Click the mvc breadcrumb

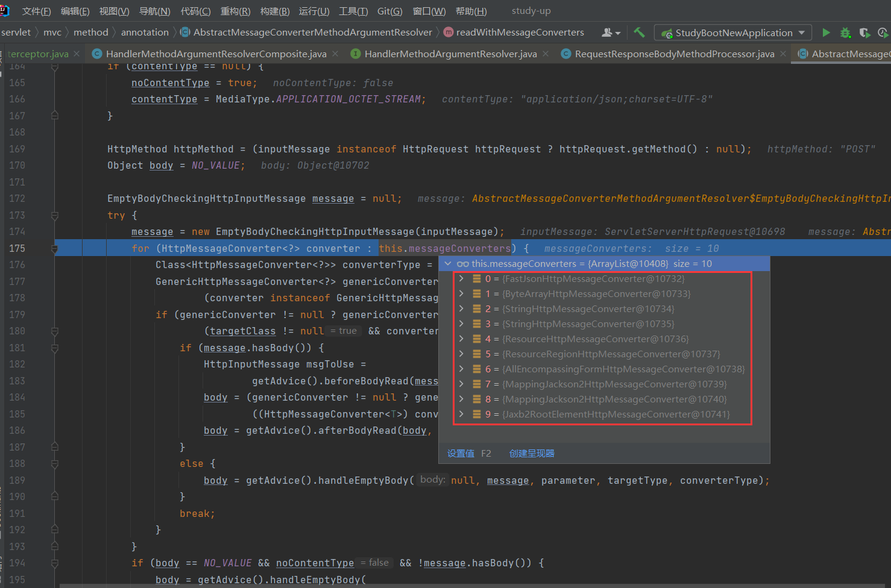click(52, 33)
